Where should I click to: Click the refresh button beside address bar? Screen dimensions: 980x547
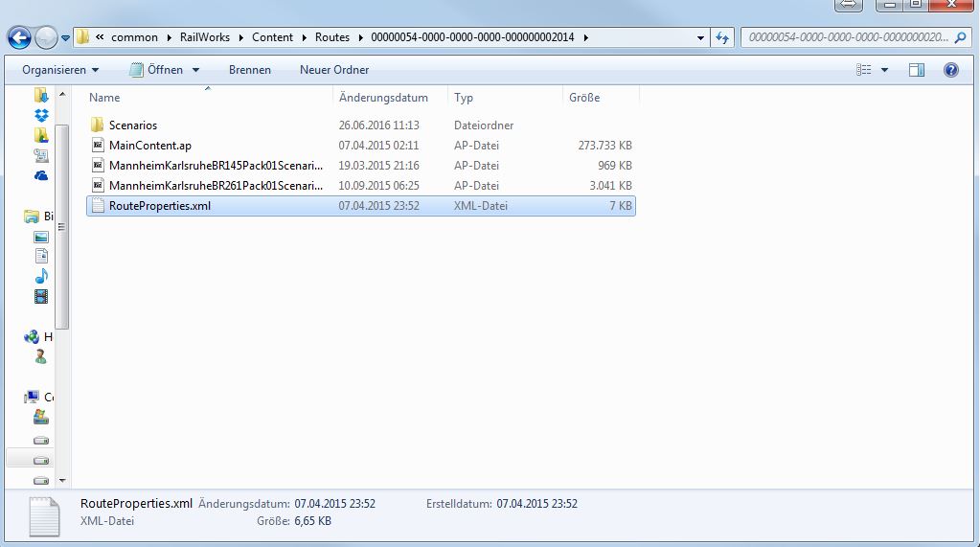click(722, 38)
